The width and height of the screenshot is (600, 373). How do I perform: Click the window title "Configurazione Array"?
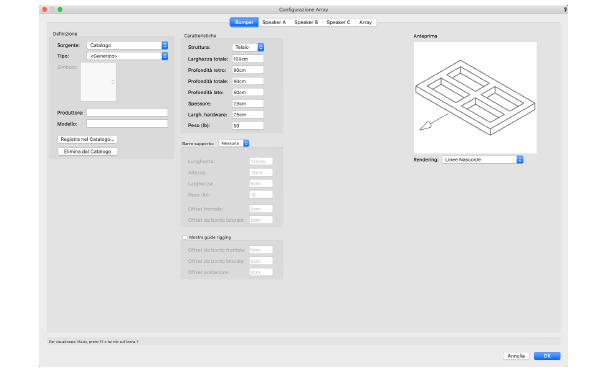(x=303, y=9)
